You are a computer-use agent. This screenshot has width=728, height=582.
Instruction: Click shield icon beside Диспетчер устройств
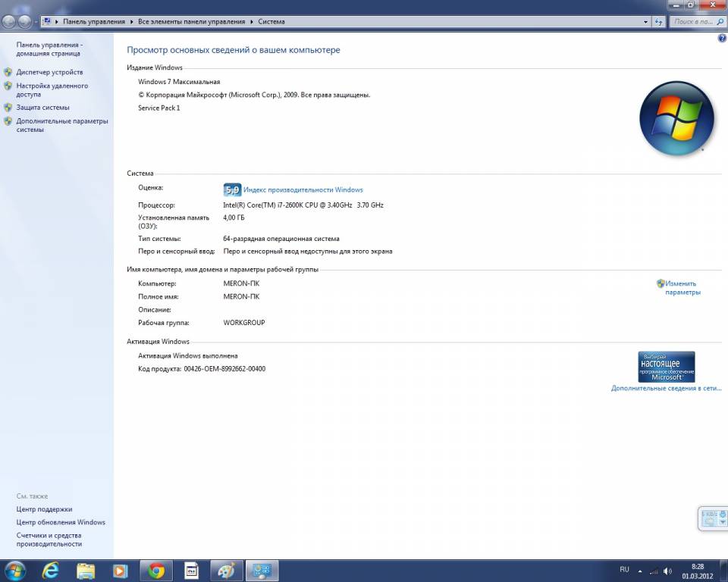(8, 73)
